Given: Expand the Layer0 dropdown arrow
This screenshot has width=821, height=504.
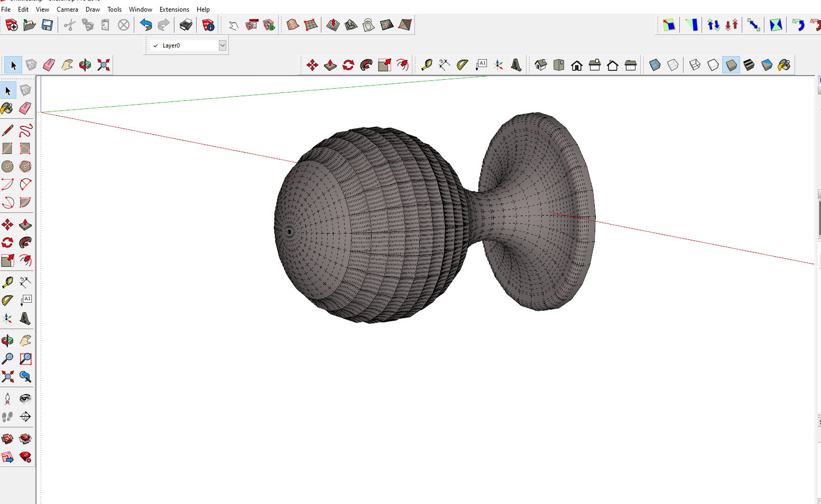Looking at the screenshot, I should coord(223,45).
